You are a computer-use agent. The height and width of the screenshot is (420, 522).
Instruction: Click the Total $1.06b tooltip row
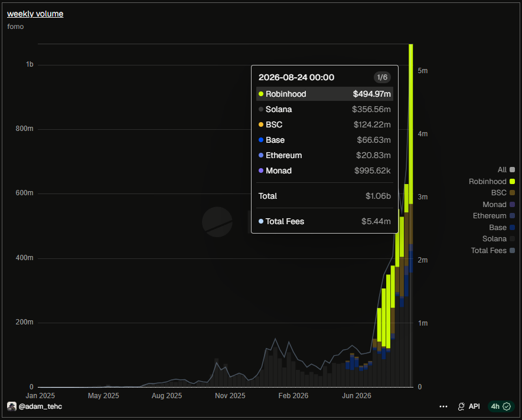[x=325, y=196]
